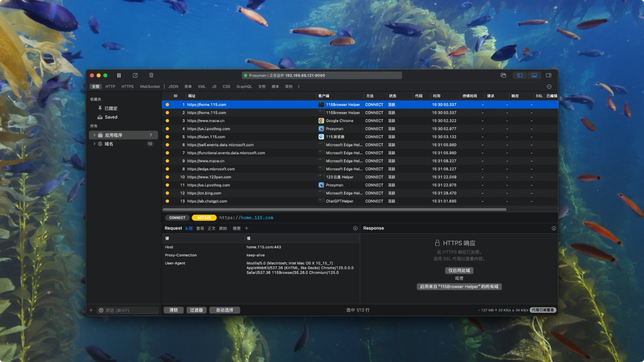Screen dimensions: 644x362
Task: Click yellow status dot of row 3
Action: point(168,121)
